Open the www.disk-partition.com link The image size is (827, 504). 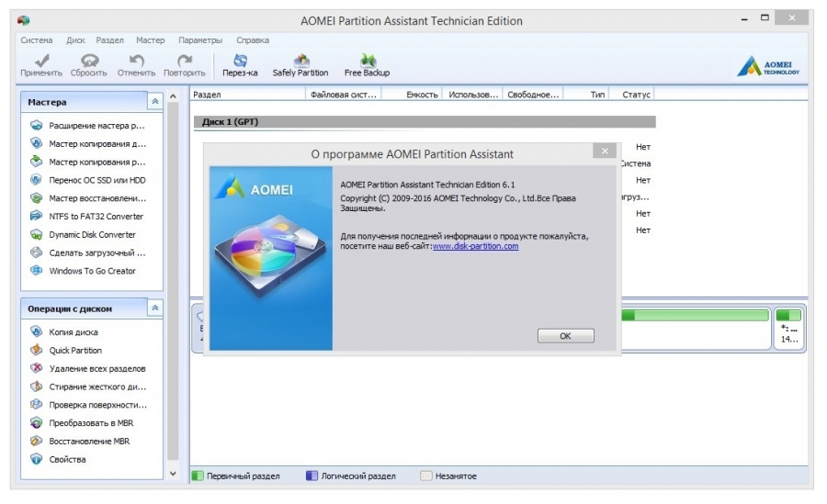(x=475, y=246)
